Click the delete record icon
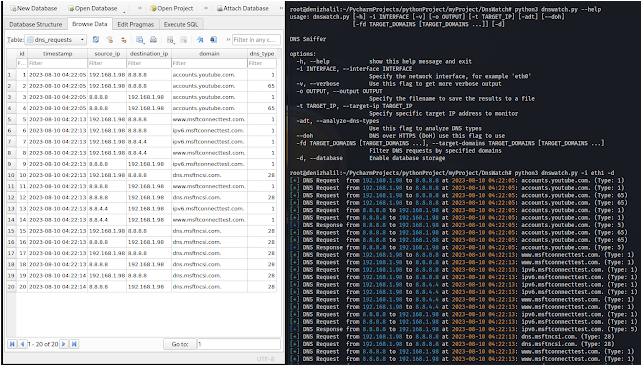 [183, 40]
